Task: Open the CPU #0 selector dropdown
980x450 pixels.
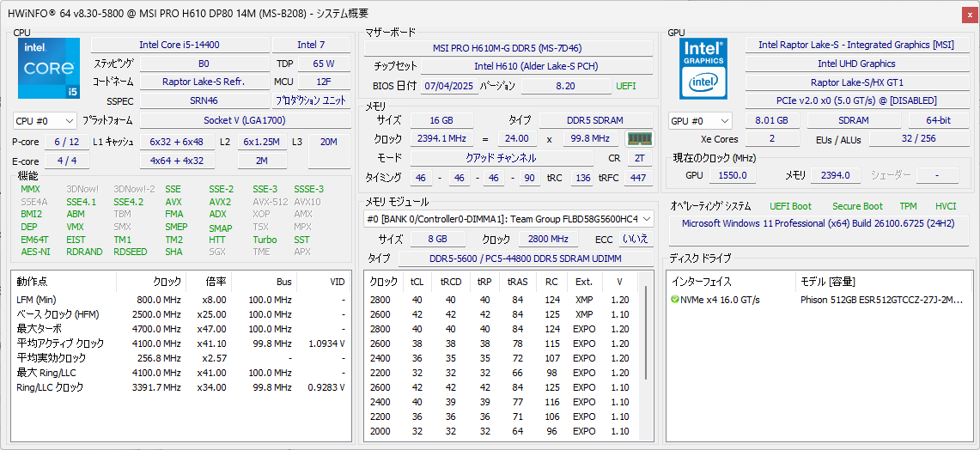Action: [45, 121]
